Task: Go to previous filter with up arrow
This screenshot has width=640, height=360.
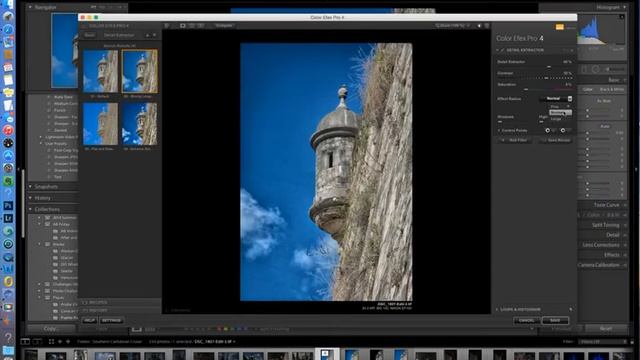Action: [x=147, y=35]
